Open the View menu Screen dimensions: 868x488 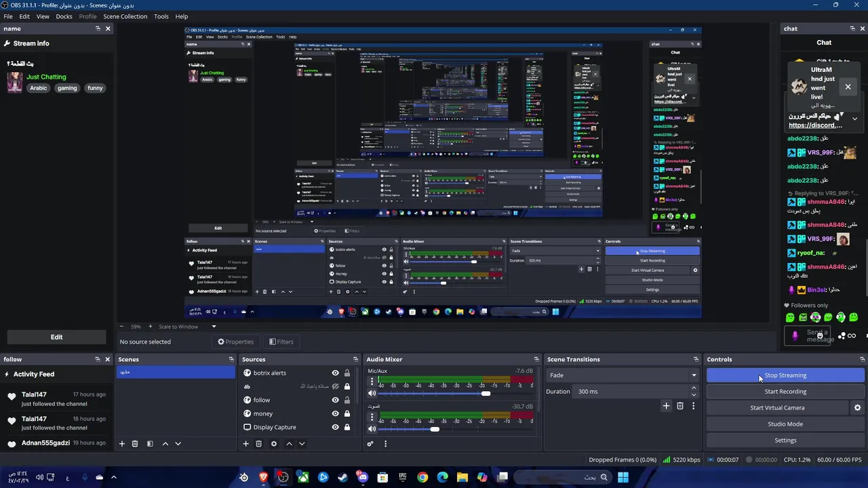click(x=43, y=16)
